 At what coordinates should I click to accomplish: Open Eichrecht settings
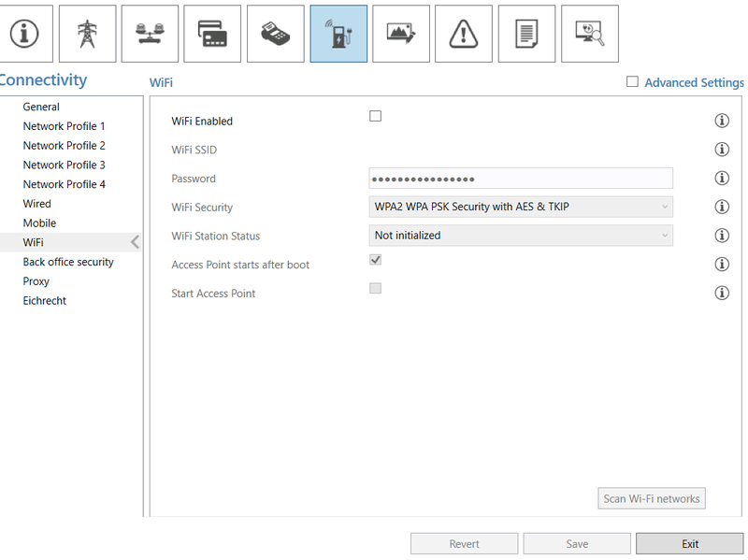(44, 300)
